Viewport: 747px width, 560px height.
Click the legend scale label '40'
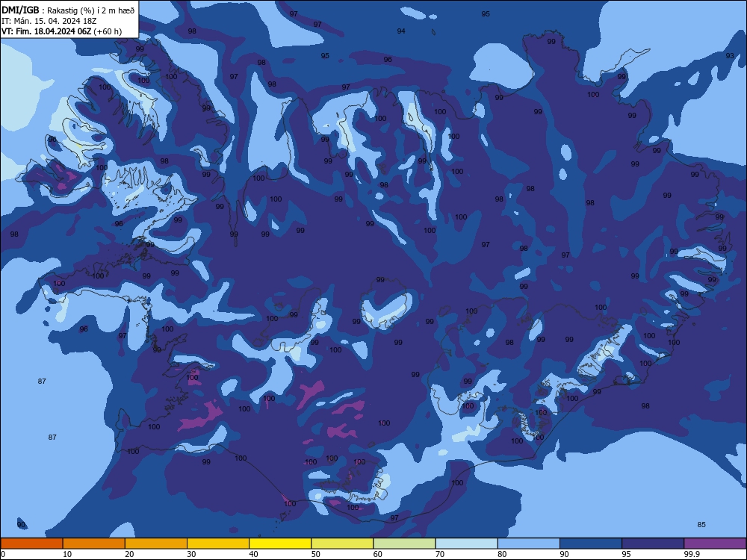pos(253,554)
